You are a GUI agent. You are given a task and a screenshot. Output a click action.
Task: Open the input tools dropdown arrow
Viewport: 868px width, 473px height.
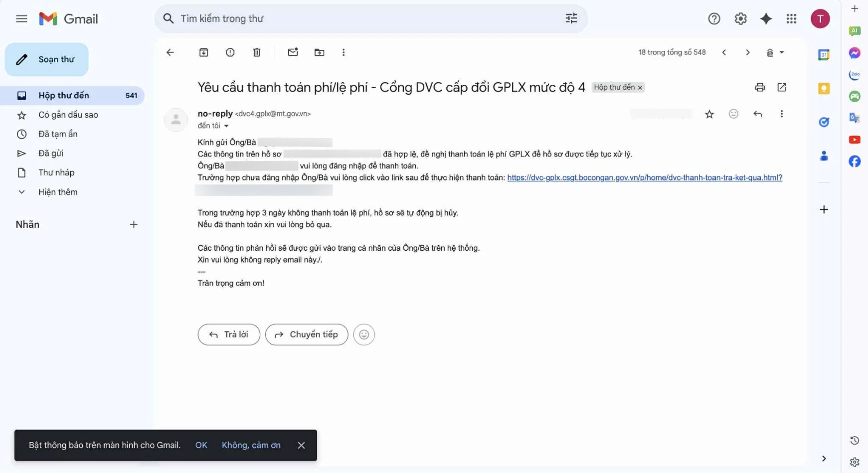click(781, 52)
